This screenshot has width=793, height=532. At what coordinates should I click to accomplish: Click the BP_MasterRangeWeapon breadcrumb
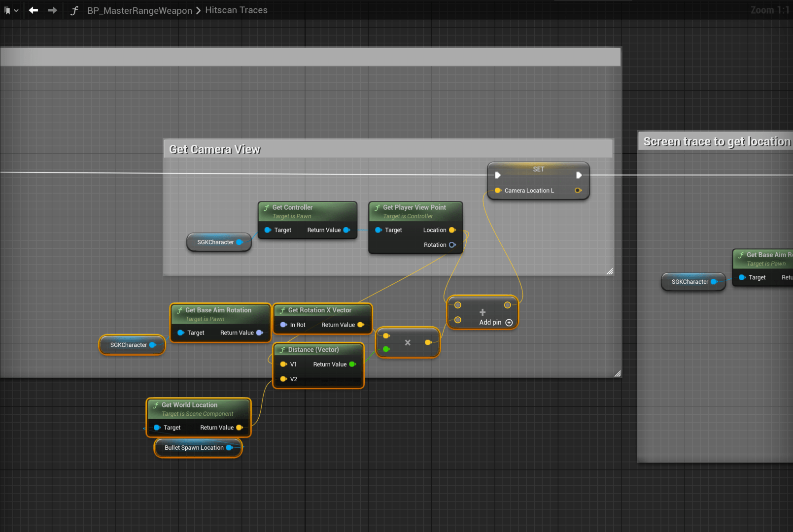coord(139,10)
